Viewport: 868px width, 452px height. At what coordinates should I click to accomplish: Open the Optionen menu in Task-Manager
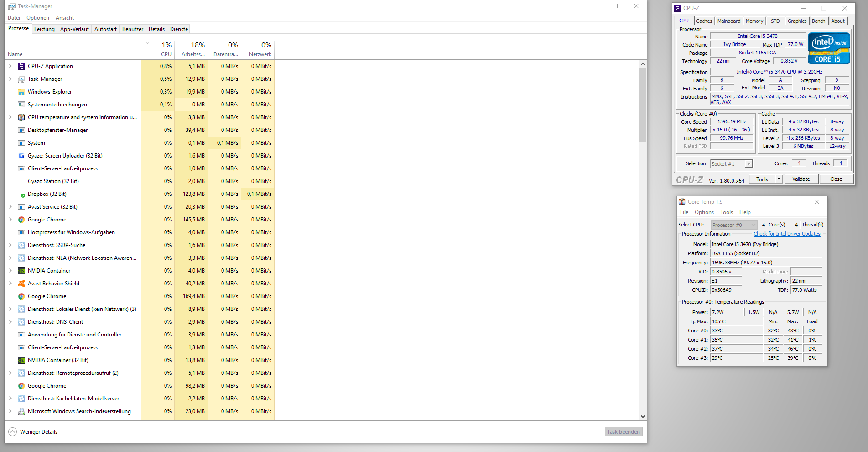(38, 18)
